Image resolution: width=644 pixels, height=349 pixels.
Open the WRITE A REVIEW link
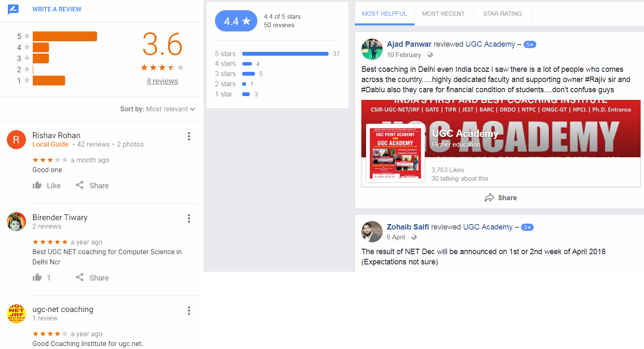coord(57,9)
